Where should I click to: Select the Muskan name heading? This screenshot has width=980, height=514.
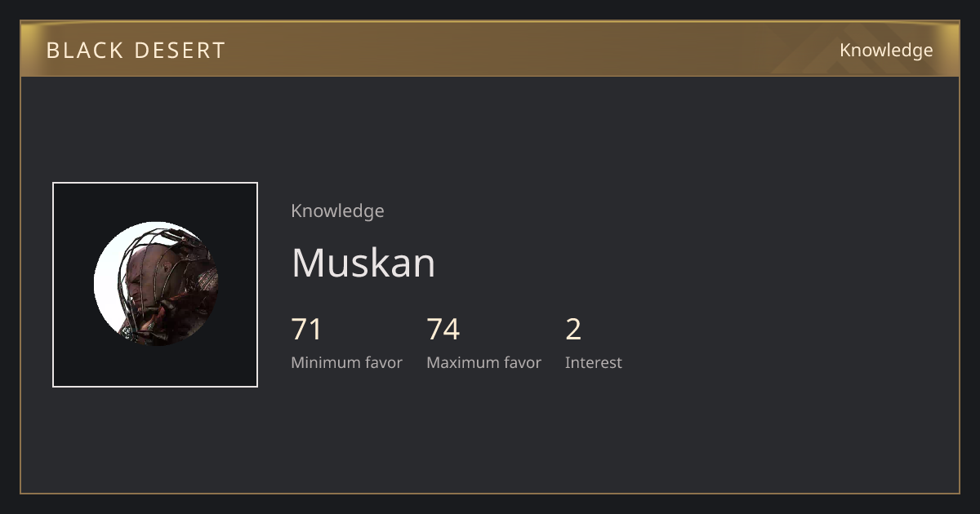coord(363,263)
